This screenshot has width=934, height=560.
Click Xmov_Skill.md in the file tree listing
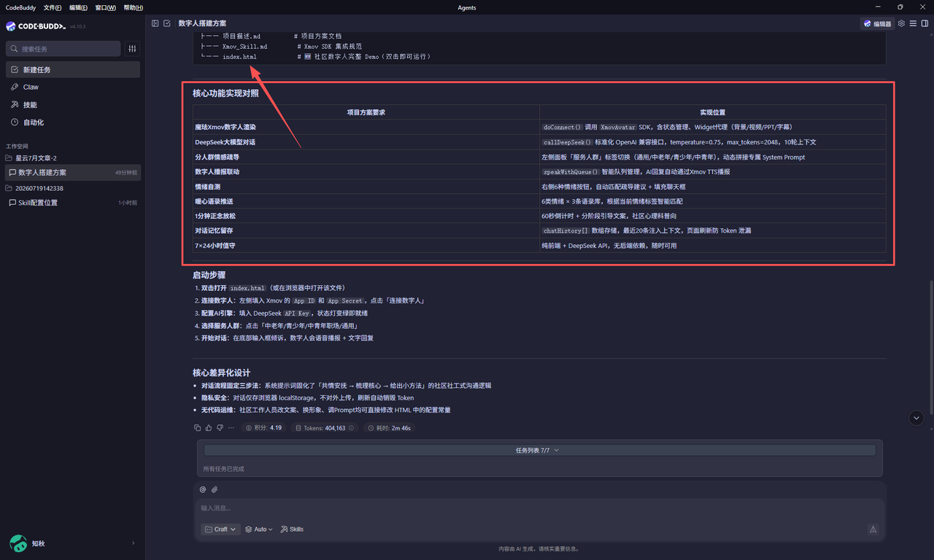pyautogui.click(x=244, y=47)
